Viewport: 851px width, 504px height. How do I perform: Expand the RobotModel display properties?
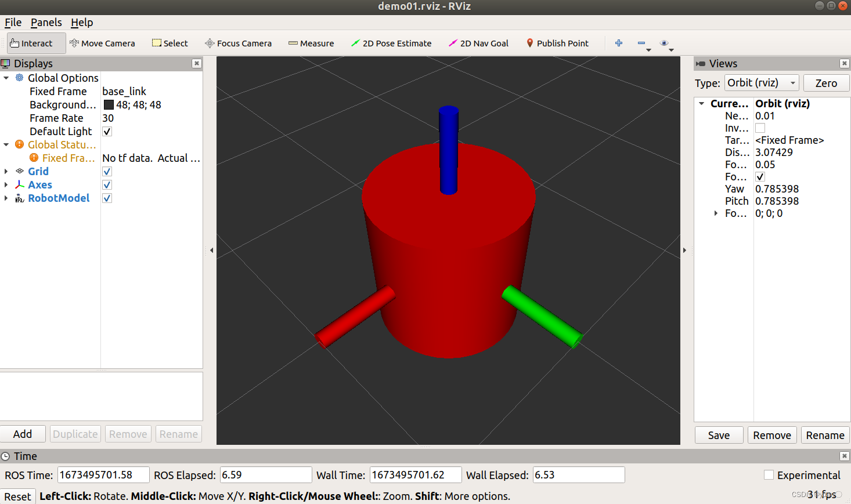6,198
